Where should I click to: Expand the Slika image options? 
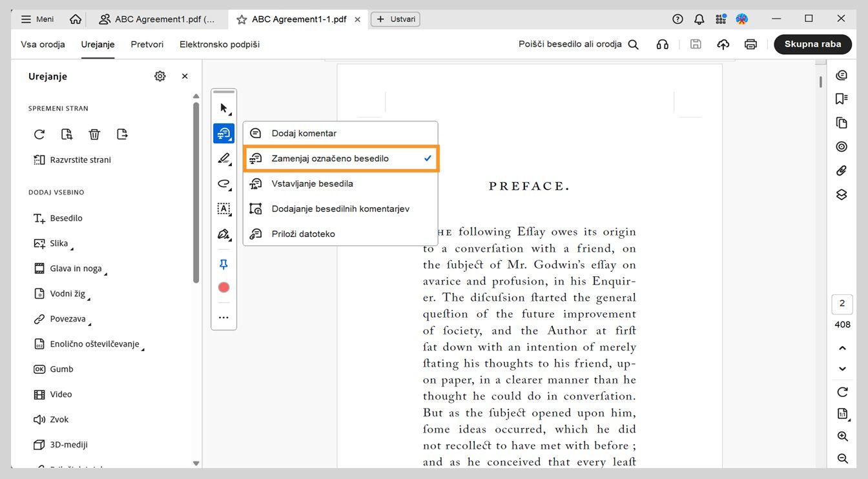click(52, 243)
